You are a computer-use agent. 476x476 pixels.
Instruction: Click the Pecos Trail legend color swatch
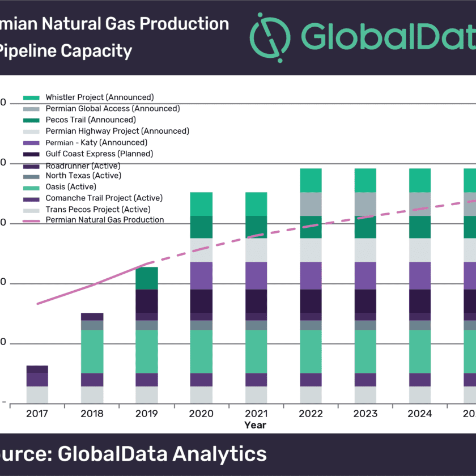(x=31, y=120)
